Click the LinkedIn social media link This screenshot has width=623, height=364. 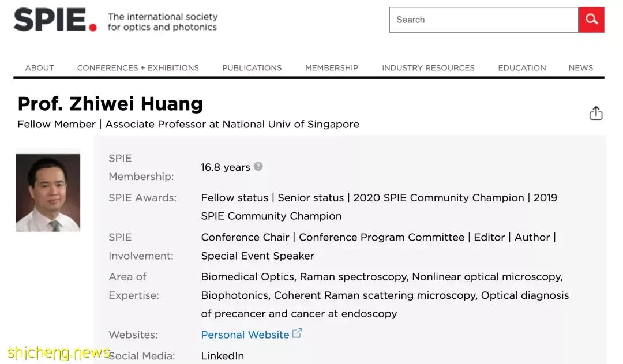223,356
